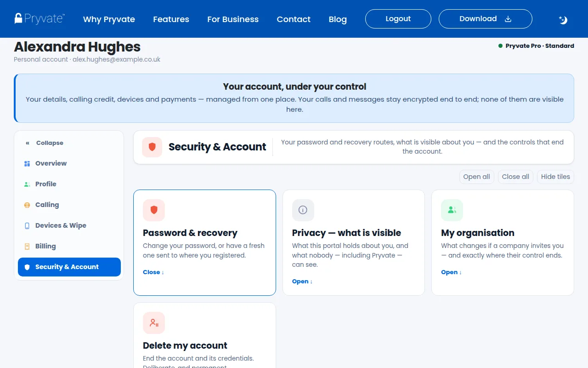Close the Password & recovery tile

[153, 272]
